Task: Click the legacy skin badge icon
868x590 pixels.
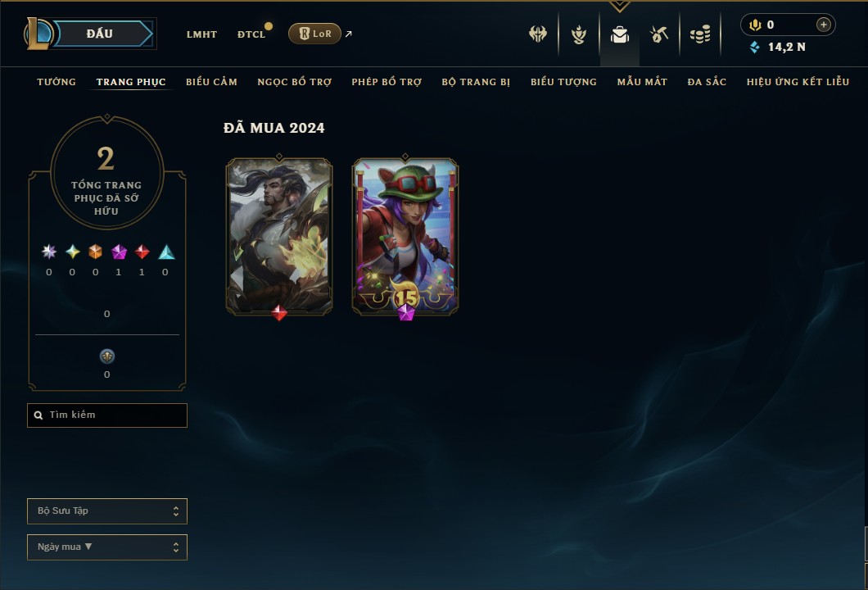Action: click(106, 356)
